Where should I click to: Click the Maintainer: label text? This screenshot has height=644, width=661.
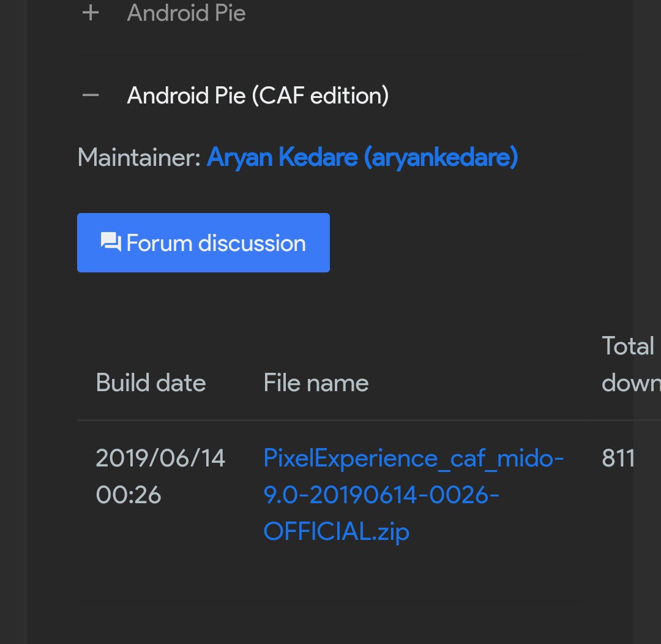point(139,158)
